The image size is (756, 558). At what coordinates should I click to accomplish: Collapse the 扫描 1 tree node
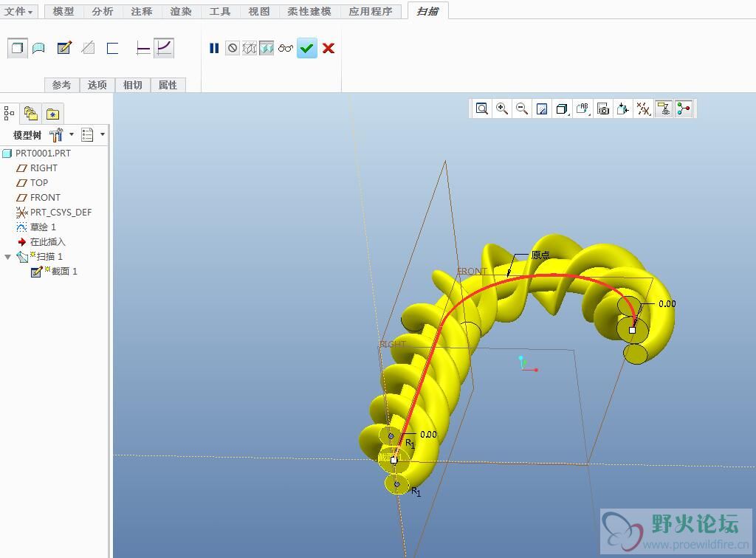pyautogui.click(x=7, y=257)
